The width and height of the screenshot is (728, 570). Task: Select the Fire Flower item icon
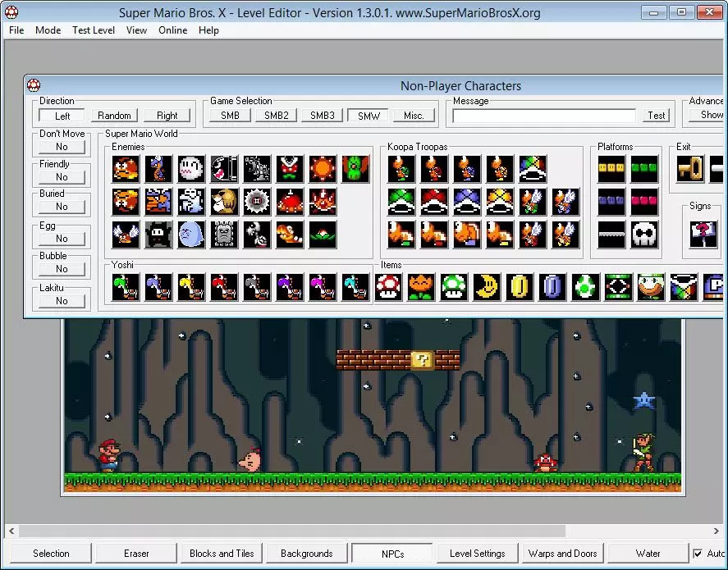pos(421,287)
